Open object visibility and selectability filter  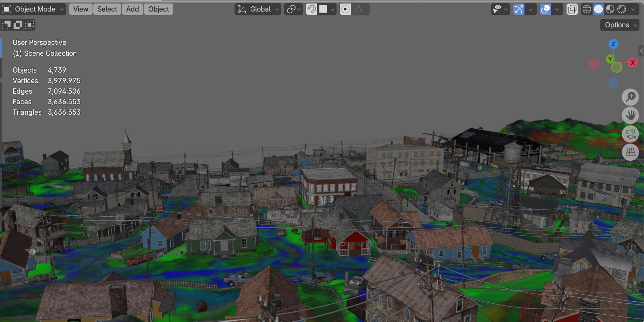pyautogui.click(x=500, y=9)
